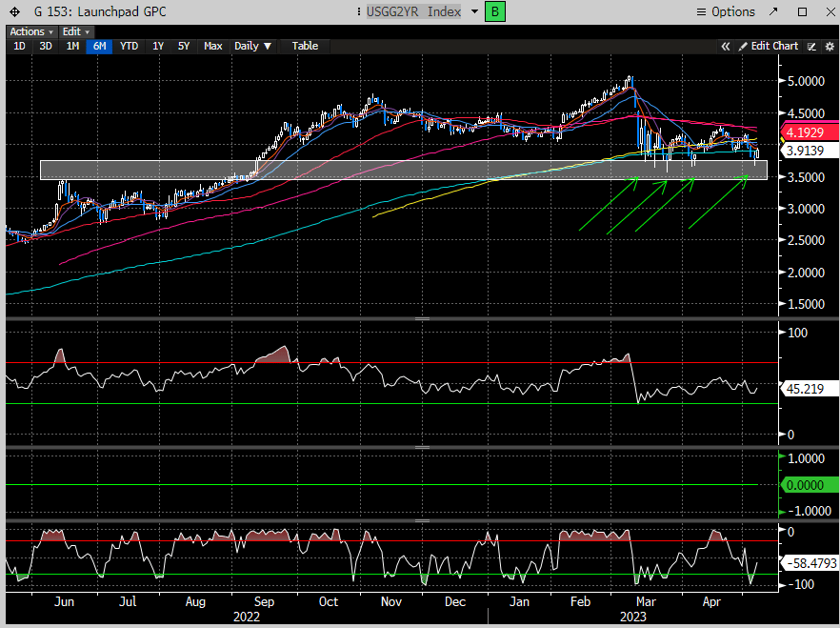This screenshot has height=628, width=840.
Task: Click the USGG2YR Index security field
Action: coord(414,12)
